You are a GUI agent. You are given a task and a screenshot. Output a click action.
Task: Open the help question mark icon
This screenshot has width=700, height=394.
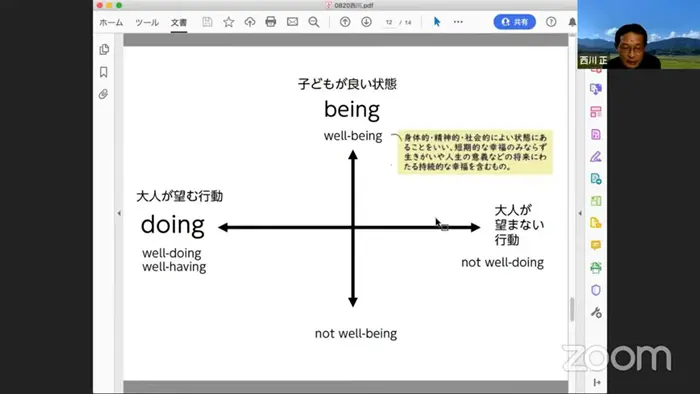tap(551, 22)
